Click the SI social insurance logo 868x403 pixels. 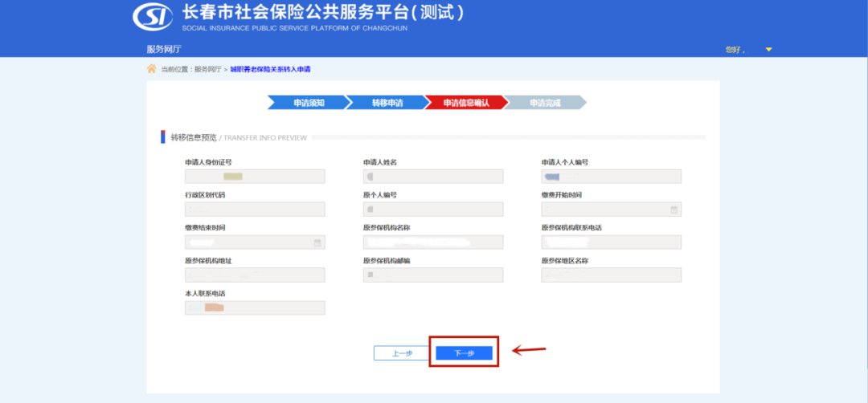(153, 16)
